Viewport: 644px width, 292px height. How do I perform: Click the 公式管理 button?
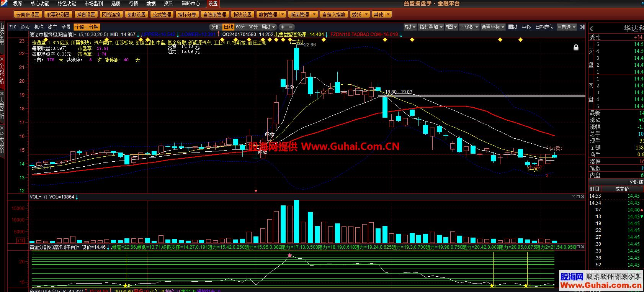coord(162,15)
